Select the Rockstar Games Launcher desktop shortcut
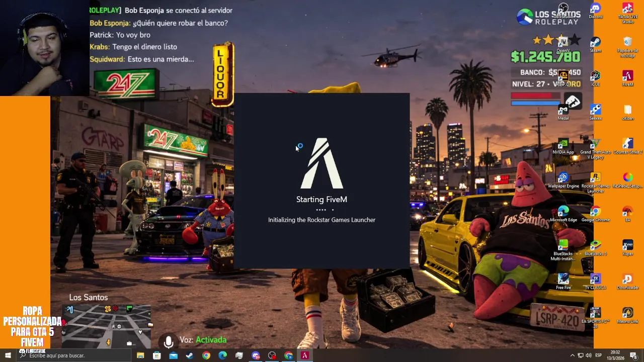Image resolution: width=644 pixels, height=362 pixels. click(595, 182)
